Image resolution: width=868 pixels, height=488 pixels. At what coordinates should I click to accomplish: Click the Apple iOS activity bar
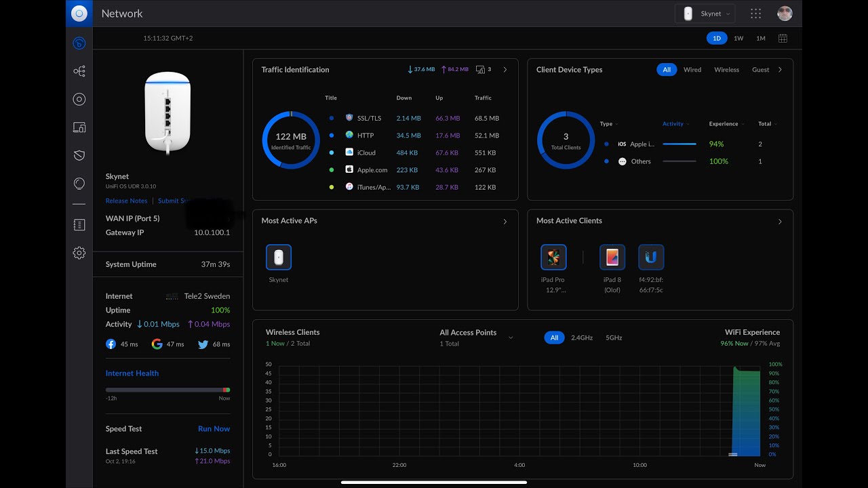[679, 144]
